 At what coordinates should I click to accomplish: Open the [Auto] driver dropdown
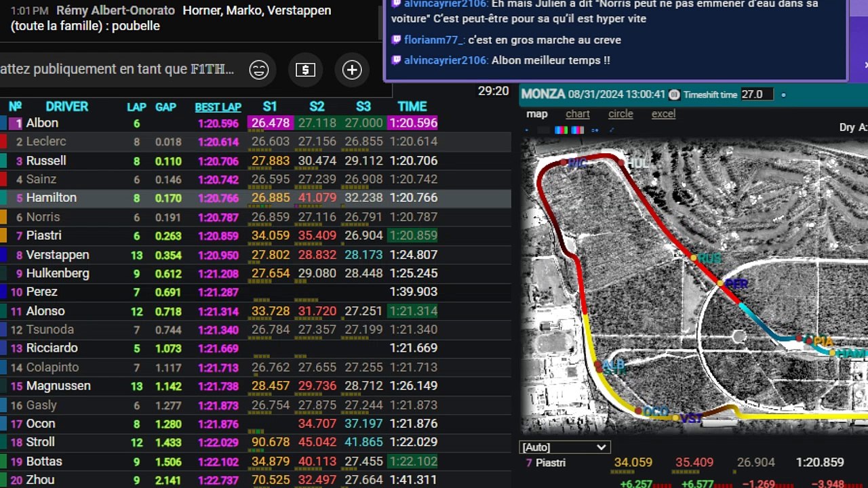tap(564, 447)
